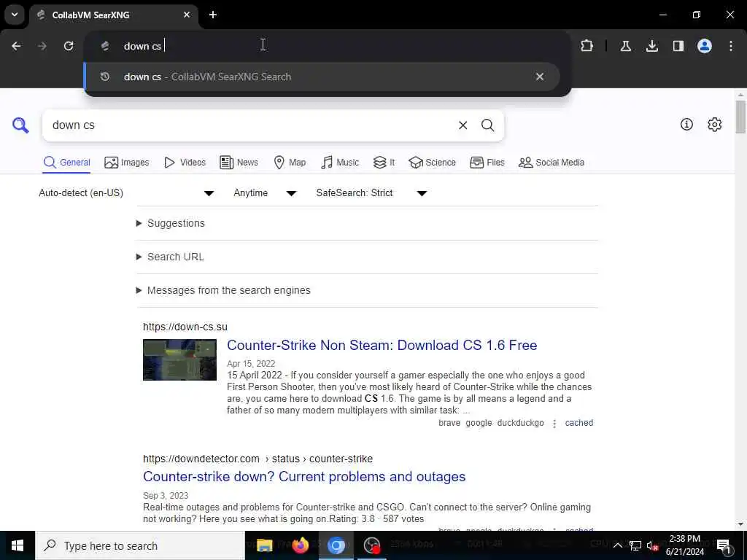Select the 'down cs - CollabVM SearXNG Search' suggestion
This screenshot has height=560, width=747.
322,77
